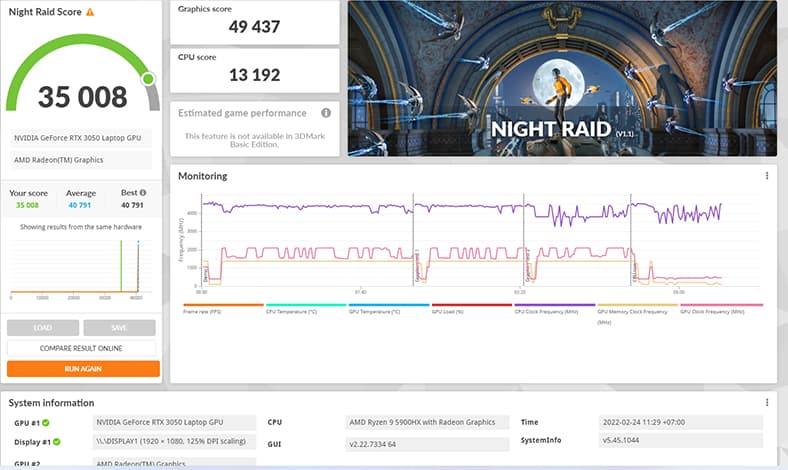Toggle the GPU Temperature legend item
The height and width of the screenshot is (470, 788).
click(388, 308)
